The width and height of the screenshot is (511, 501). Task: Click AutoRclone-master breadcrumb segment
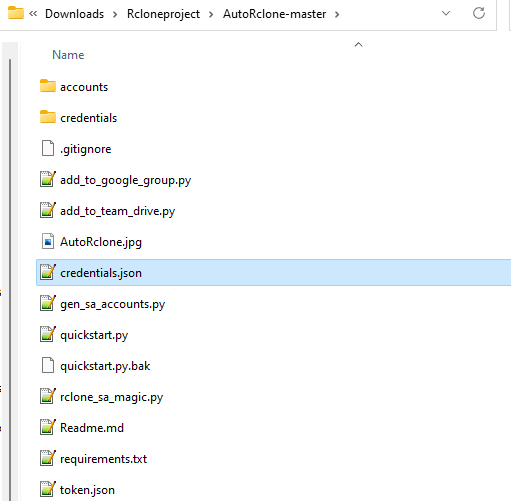click(x=274, y=14)
